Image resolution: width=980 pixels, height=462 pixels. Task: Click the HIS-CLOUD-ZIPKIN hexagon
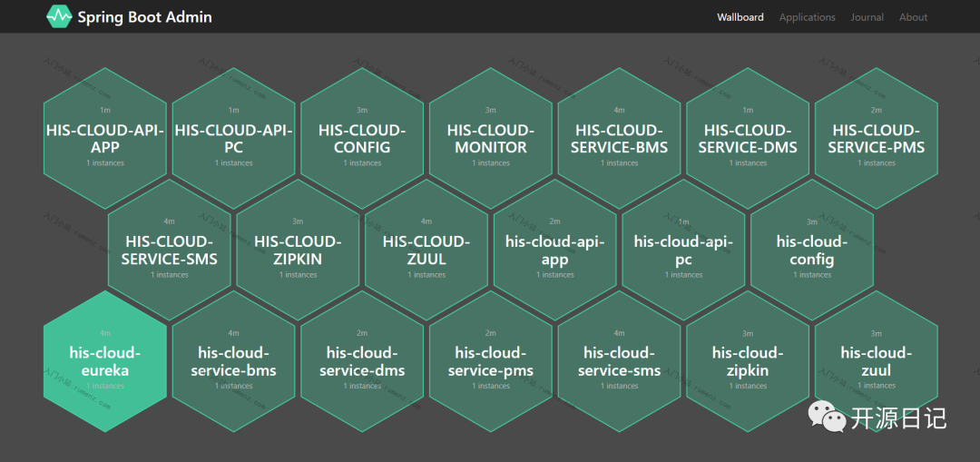point(299,251)
